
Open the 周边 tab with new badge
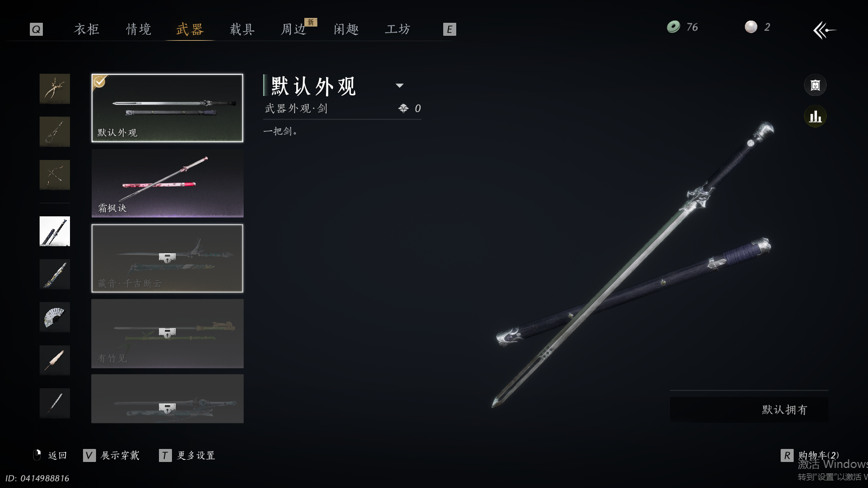pos(294,29)
